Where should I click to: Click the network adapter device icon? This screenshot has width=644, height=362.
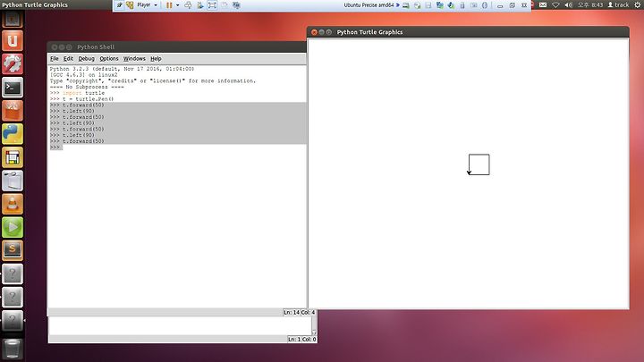[x=440, y=5]
